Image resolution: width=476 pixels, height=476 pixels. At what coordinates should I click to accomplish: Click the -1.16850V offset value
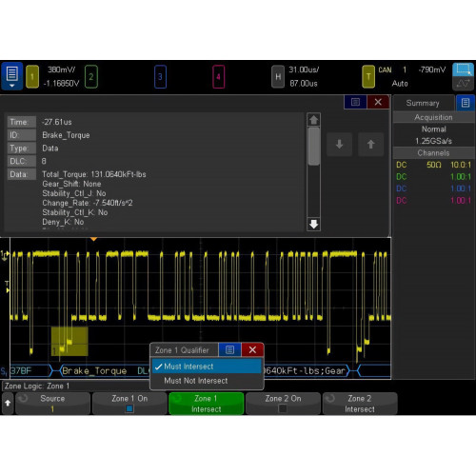coord(61,84)
